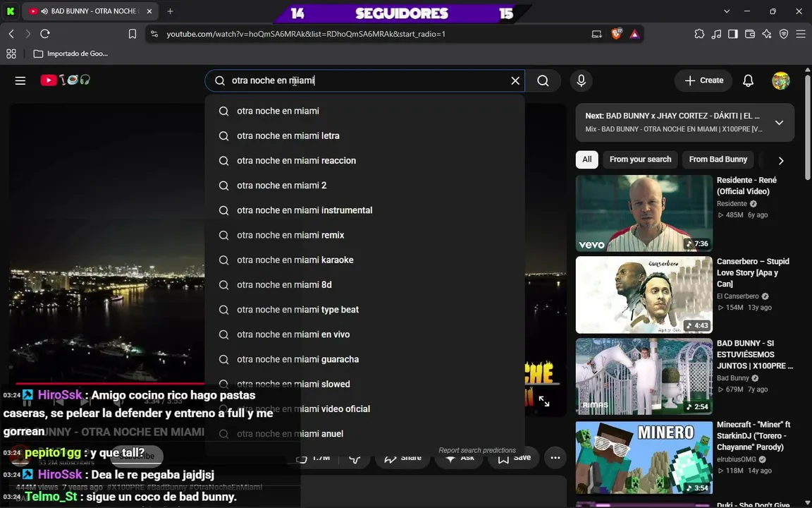Click the browser address bar URL

(x=305, y=34)
